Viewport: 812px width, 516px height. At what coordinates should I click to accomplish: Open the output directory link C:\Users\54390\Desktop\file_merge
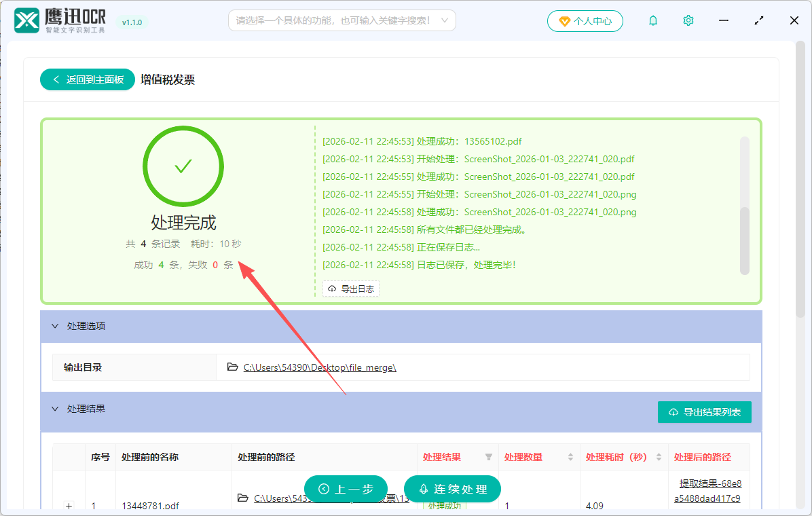click(320, 367)
